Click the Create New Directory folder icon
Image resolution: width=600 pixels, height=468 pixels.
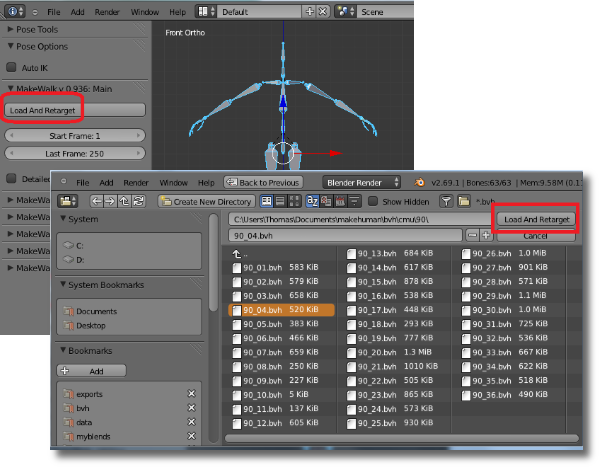tap(166, 201)
